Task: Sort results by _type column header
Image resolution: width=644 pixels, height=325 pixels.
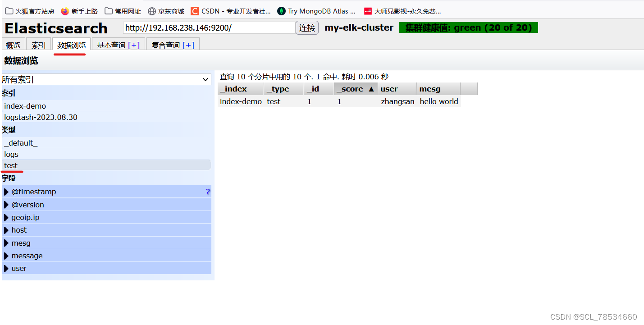Action: coord(284,89)
